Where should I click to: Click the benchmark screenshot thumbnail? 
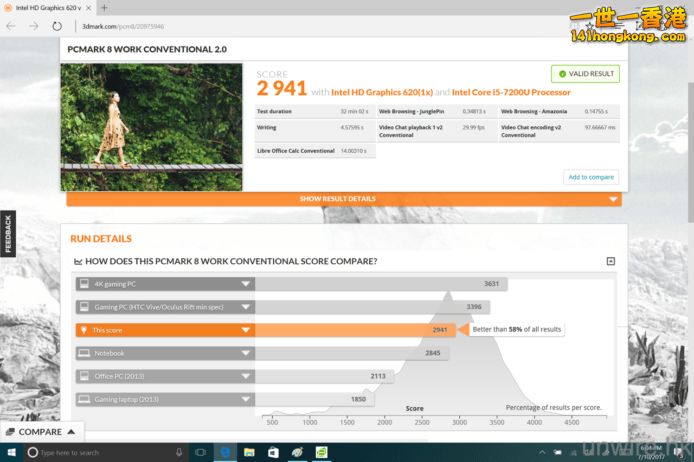151,127
